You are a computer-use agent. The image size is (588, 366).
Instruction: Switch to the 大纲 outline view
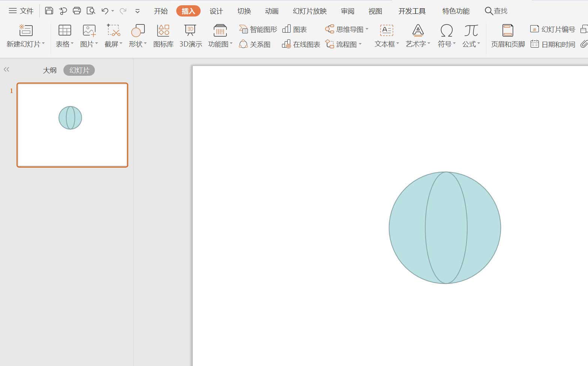coord(49,70)
